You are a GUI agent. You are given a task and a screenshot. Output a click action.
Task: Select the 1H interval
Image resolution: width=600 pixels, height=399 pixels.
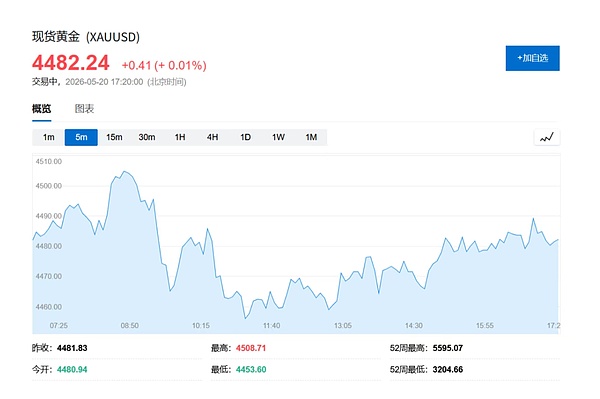pos(180,137)
